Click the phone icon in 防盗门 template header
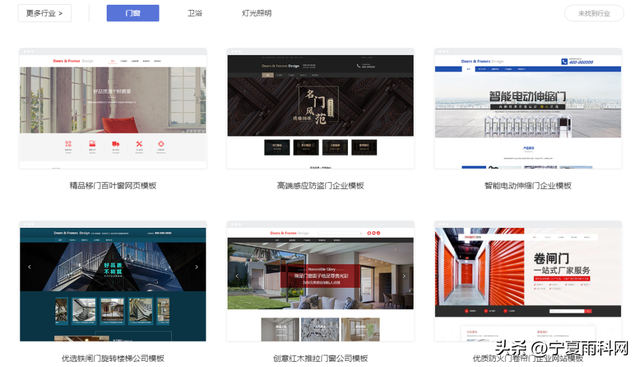The height and width of the screenshot is (367, 640). click(x=358, y=66)
